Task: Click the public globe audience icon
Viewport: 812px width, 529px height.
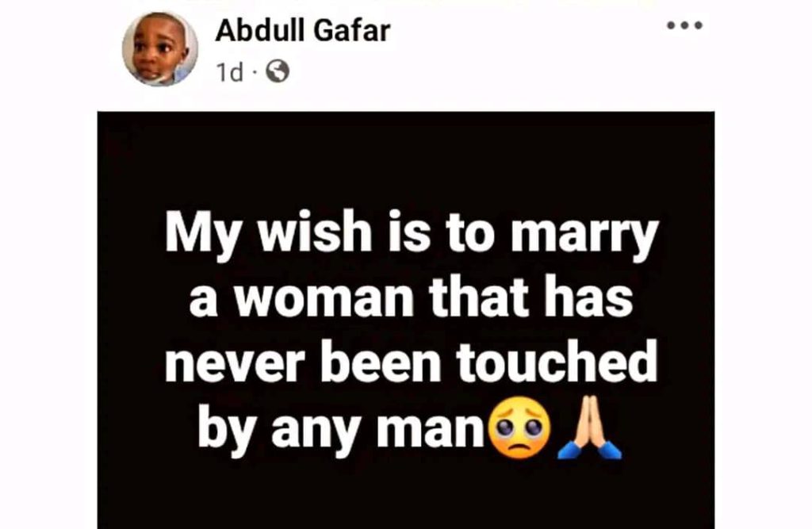Action: 278,72
